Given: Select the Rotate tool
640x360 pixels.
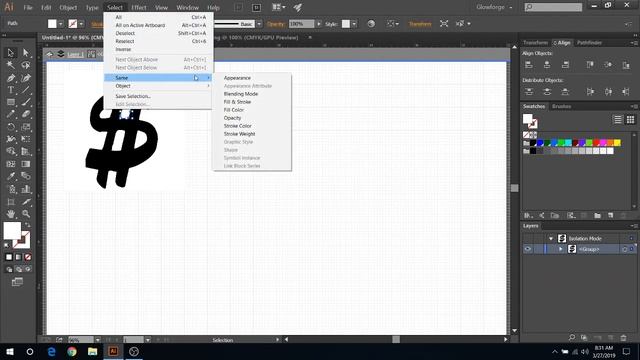Looking at the screenshot, I should (x=11, y=127).
